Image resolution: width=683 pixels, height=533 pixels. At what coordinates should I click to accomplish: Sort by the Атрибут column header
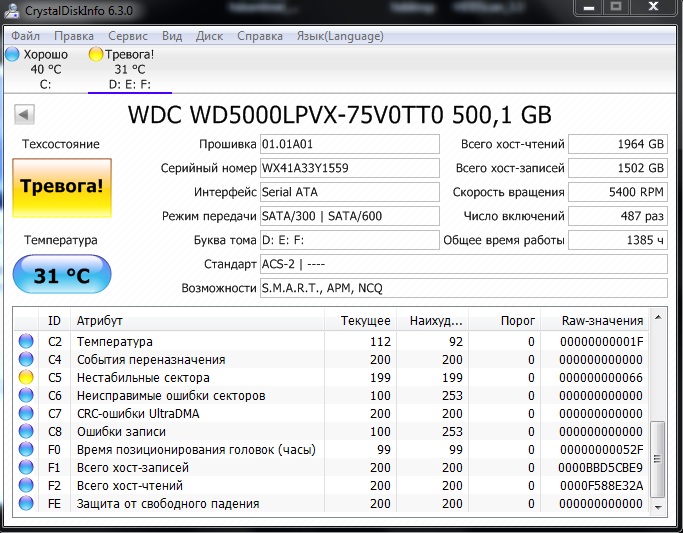pos(198,321)
